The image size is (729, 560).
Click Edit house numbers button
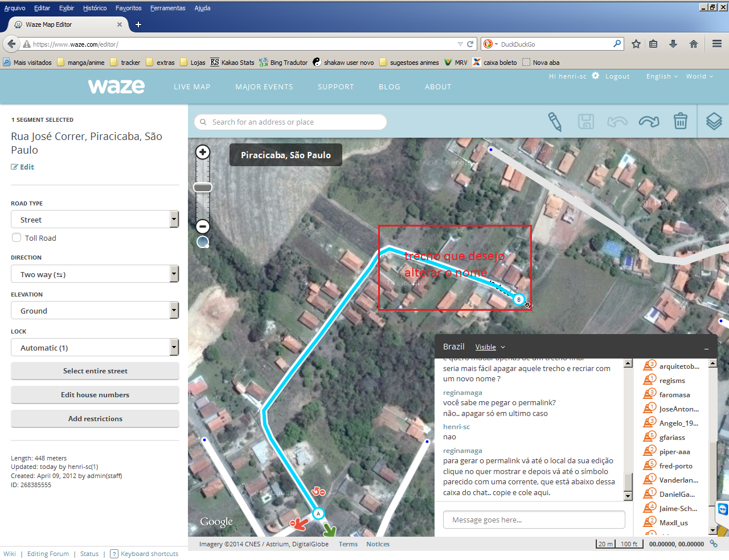pyautogui.click(x=95, y=394)
